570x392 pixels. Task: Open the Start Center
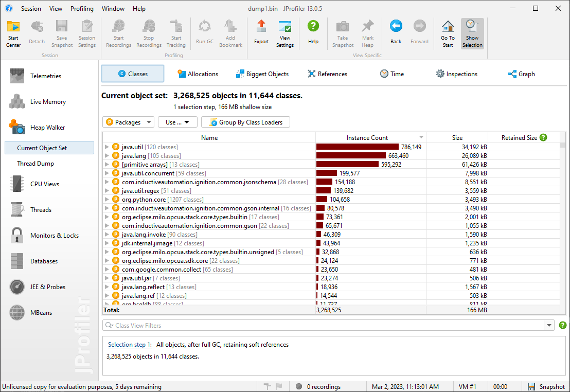coord(13,33)
